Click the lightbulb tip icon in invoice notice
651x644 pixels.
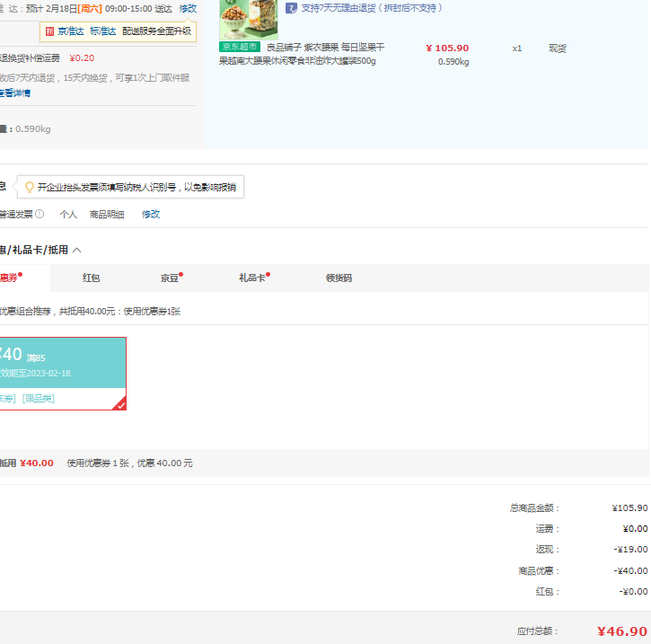(x=29, y=187)
